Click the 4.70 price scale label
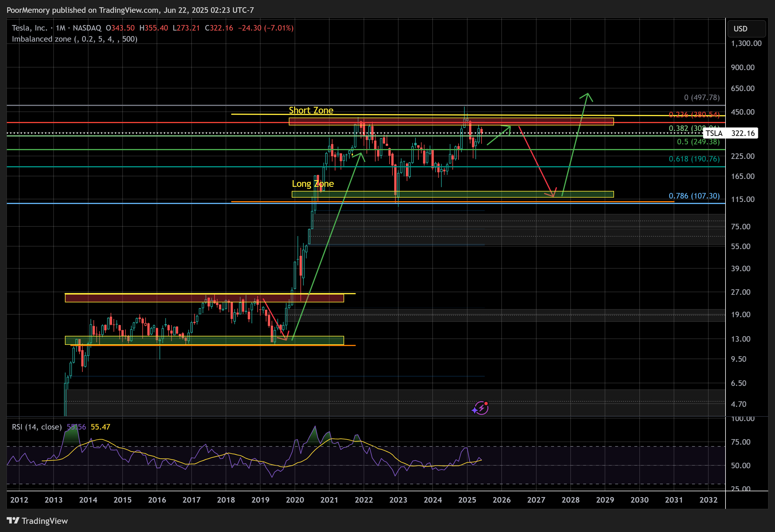Screen dimensions: 775x532 739,404
